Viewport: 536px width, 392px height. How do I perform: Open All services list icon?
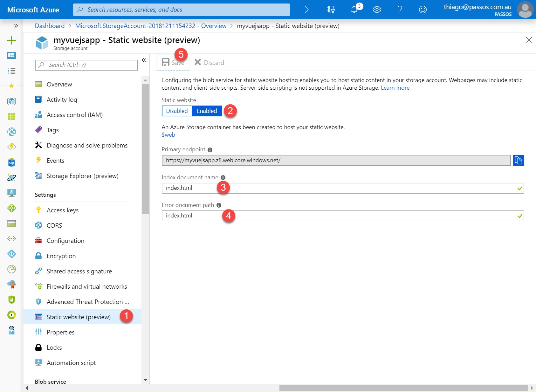[11, 71]
